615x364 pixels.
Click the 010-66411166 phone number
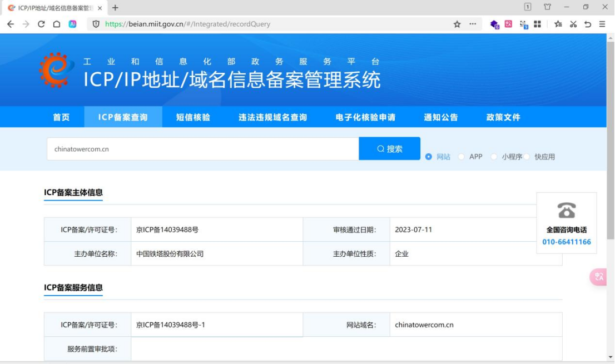567,242
